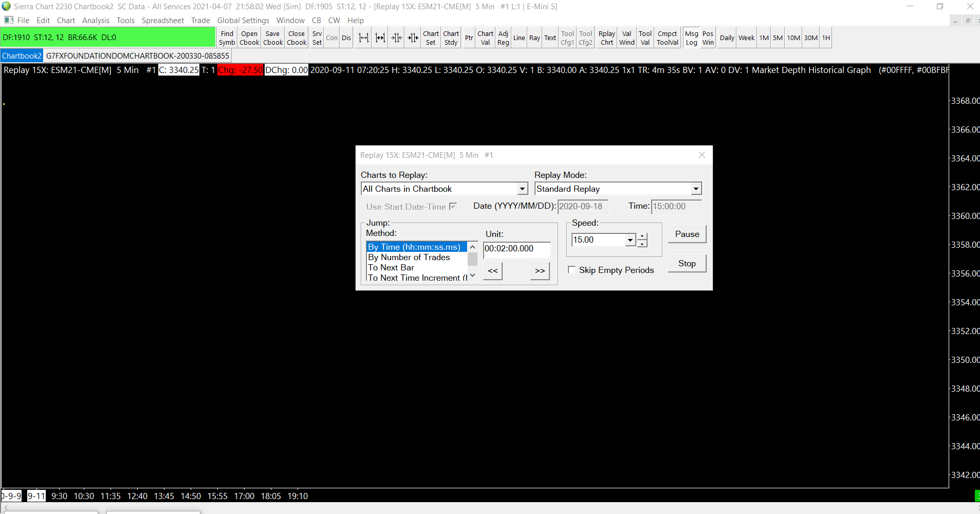
Task: Select the Ray drawing tool
Action: 534,38
